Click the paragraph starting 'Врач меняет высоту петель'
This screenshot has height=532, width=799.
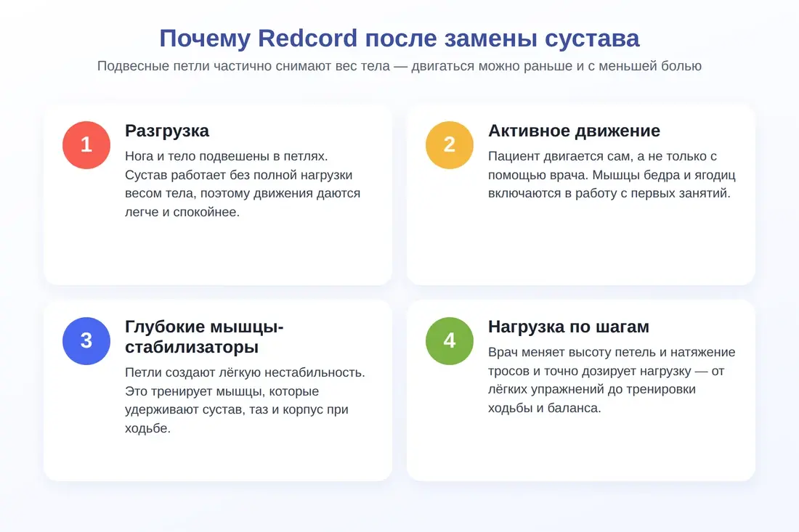(612, 380)
